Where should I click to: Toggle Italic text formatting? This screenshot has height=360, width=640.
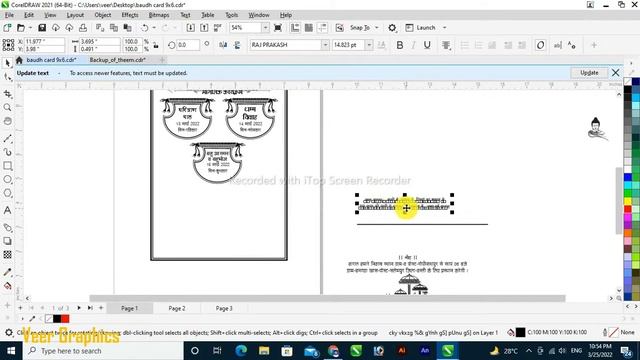click(413, 45)
